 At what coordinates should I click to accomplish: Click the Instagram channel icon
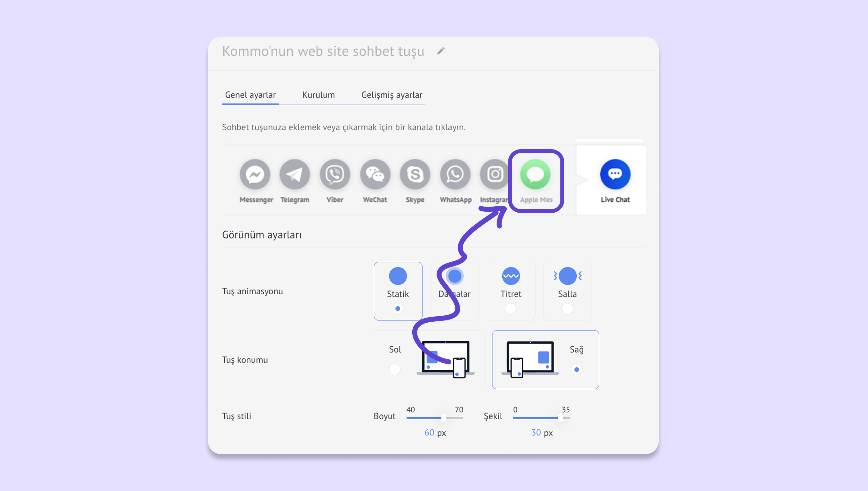495,174
